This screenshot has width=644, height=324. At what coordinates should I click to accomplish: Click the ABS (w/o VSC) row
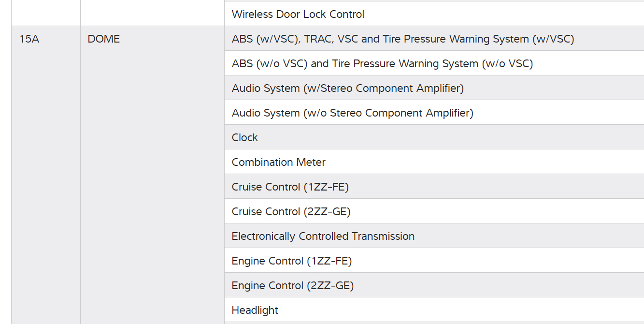[382, 64]
